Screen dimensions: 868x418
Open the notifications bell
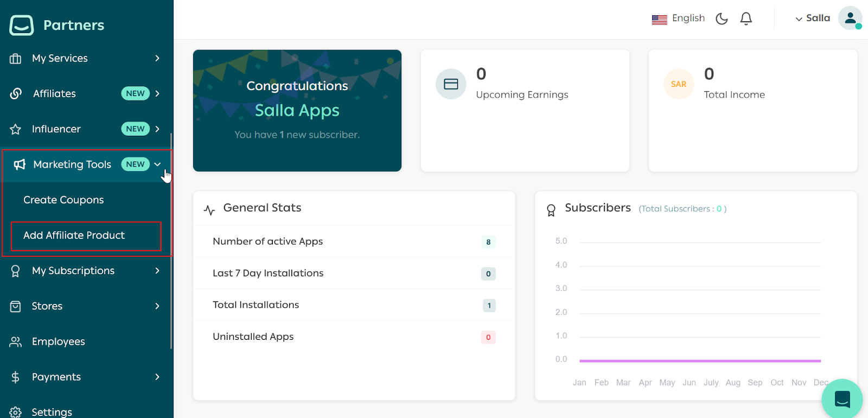pyautogui.click(x=746, y=19)
